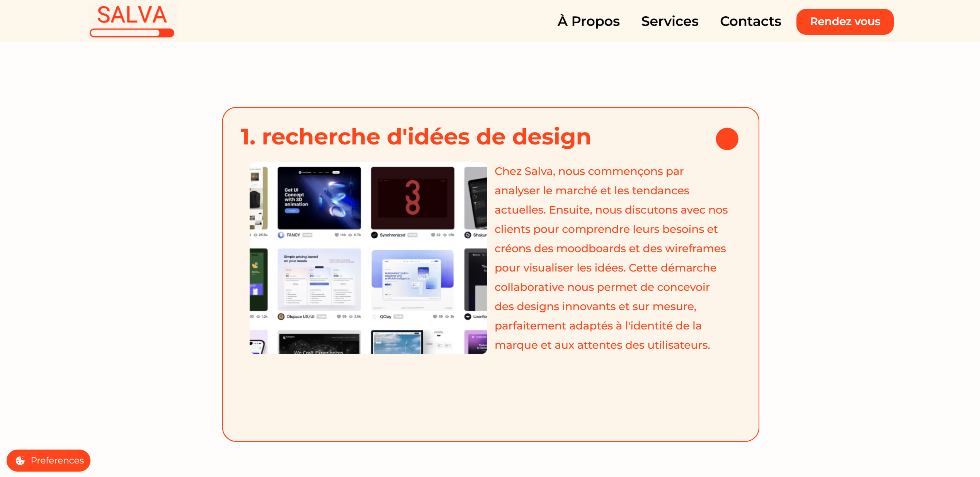Open the Get UI Concept thumbnail
This screenshot has height=477, width=980.
coord(319,198)
